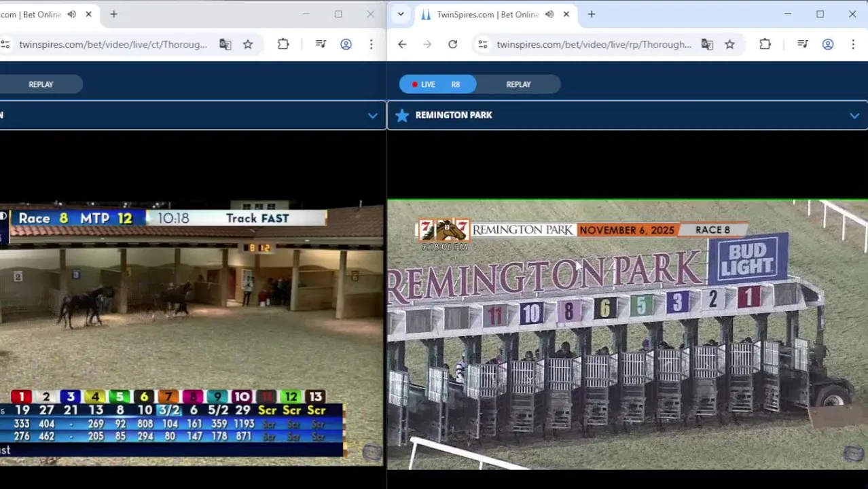Open Extensions in the left window
Screen dimensions: 868x489
tap(283, 44)
